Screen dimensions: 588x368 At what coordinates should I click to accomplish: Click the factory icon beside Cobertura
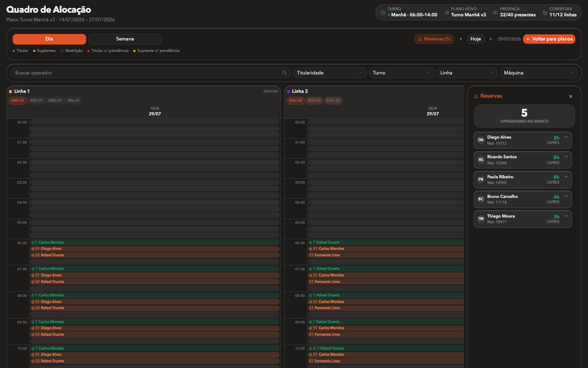[x=545, y=13]
